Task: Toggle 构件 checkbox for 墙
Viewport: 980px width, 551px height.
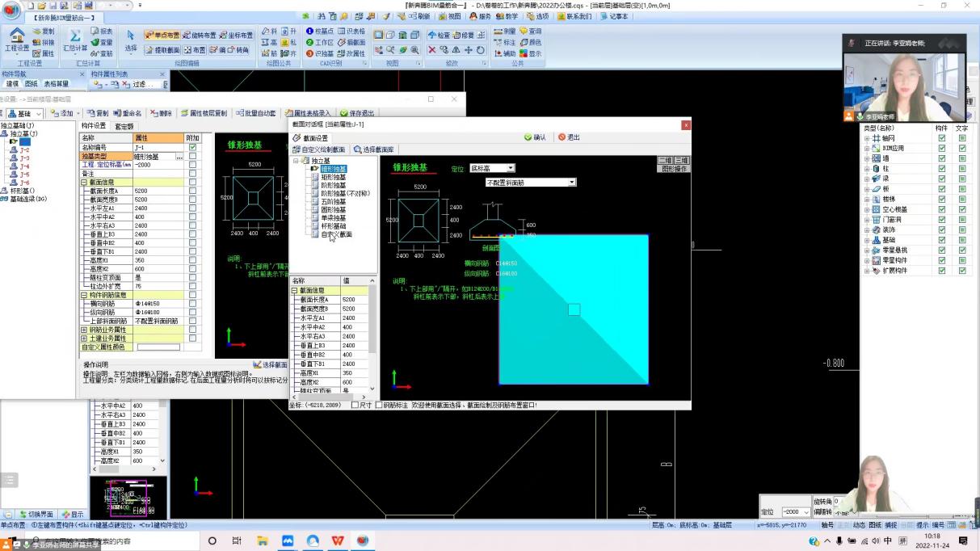Action: pyautogui.click(x=941, y=158)
